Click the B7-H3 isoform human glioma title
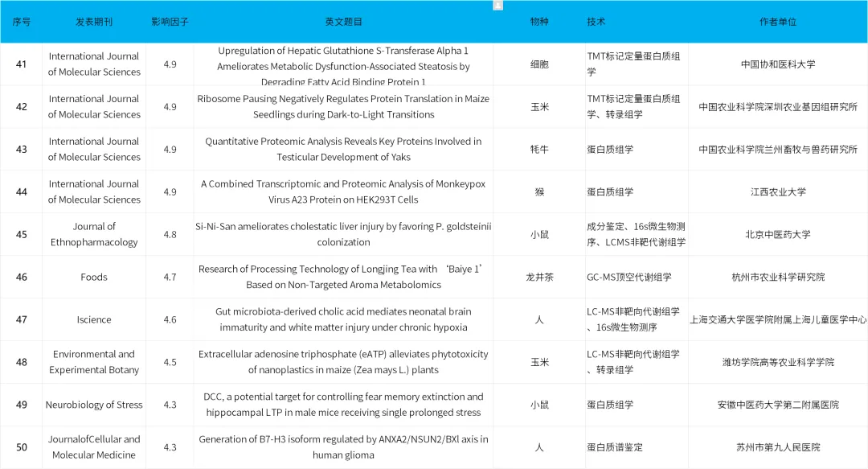The height and width of the screenshot is (469, 868). tap(343, 446)
